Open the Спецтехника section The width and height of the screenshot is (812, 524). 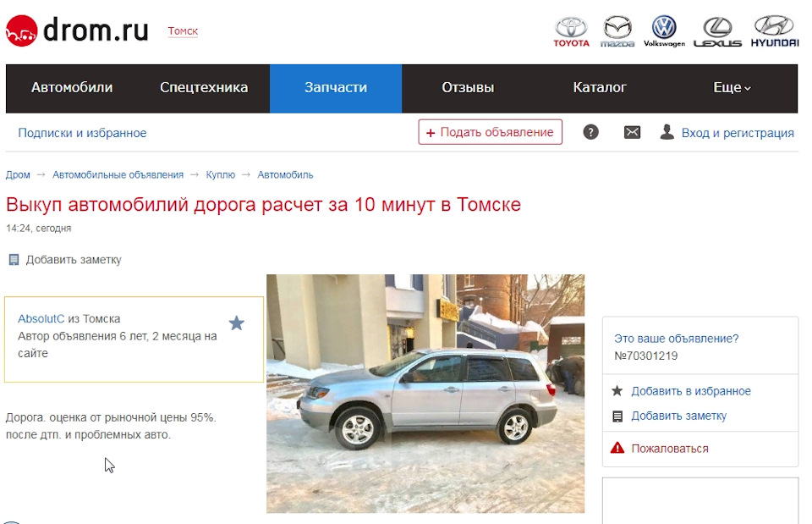click(x=204, y=87)
